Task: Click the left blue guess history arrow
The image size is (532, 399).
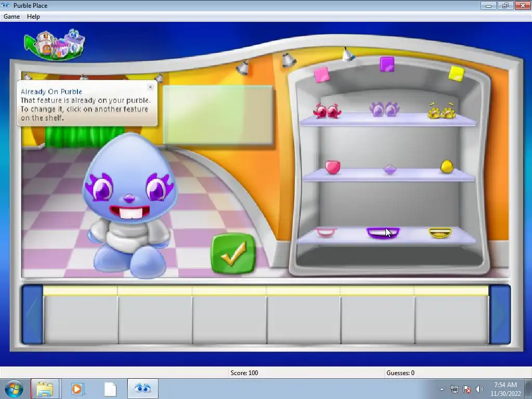Action: [32, 314]
